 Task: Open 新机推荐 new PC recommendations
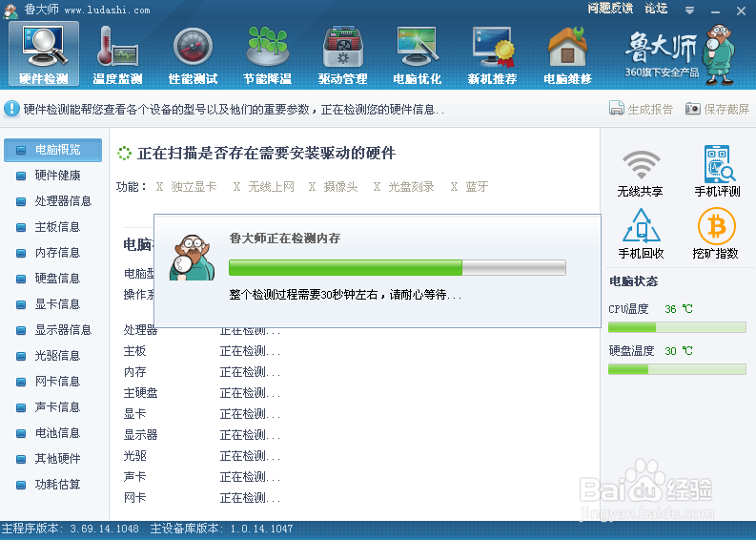coord(492,54)
